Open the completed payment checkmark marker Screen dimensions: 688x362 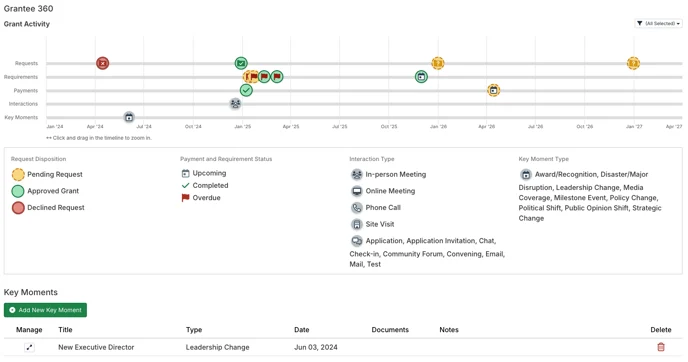click(x=246, y=90)
